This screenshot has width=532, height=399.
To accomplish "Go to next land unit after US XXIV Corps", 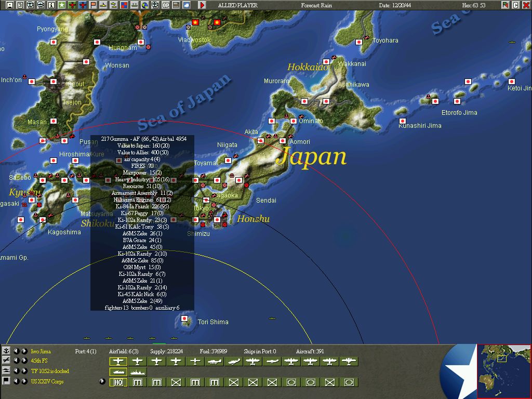I will coord(24,381).
